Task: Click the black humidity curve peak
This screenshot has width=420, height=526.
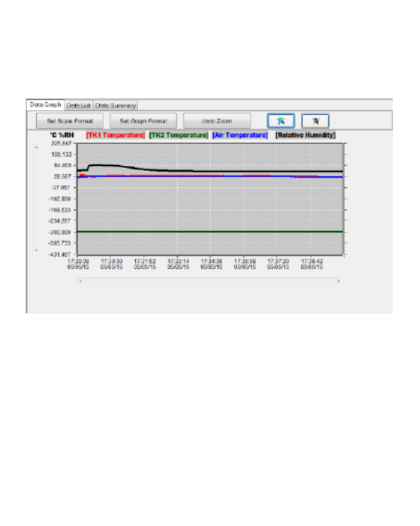Action: coord(101,165)
